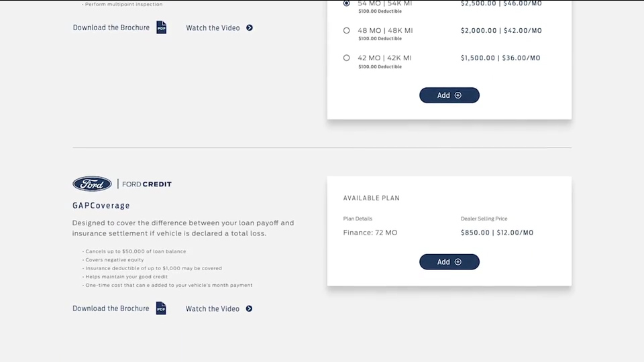Click the $850.00 | $12.00/MO price
The height and width of the screenshot is (362, 644).
coord(497,233)
